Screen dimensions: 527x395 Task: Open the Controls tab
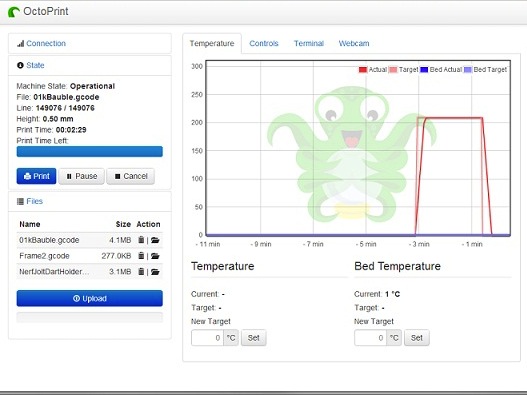click(264, 43)
